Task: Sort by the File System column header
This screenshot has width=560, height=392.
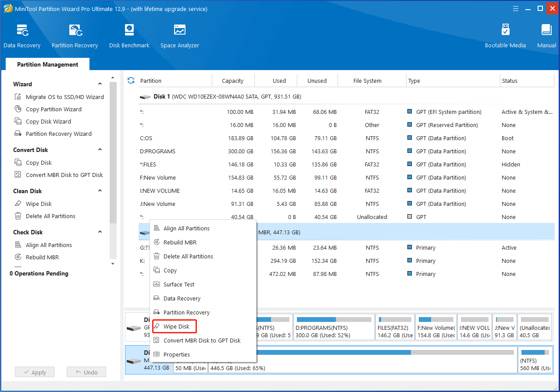Action: tap(372, 81)
